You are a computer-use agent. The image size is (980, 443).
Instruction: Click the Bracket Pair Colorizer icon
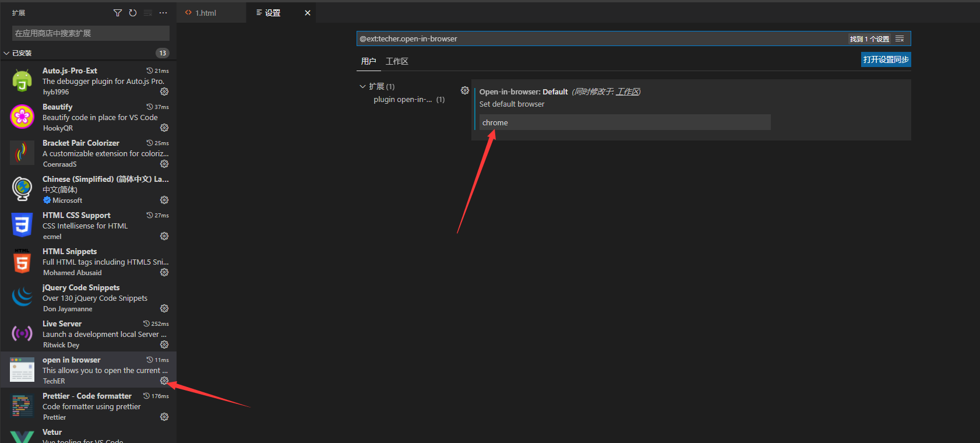22,153
